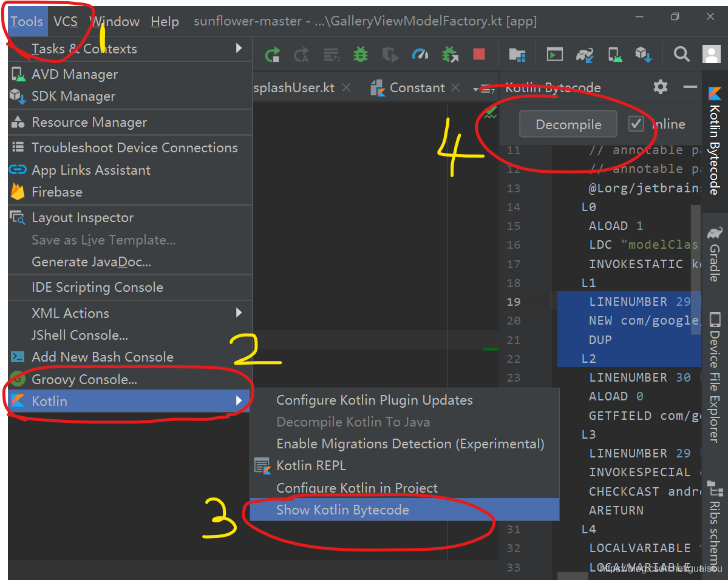Click bytecode line 'ARETURN'
The height and width of the screenshot is (580, 728).
tap(616, 510)
